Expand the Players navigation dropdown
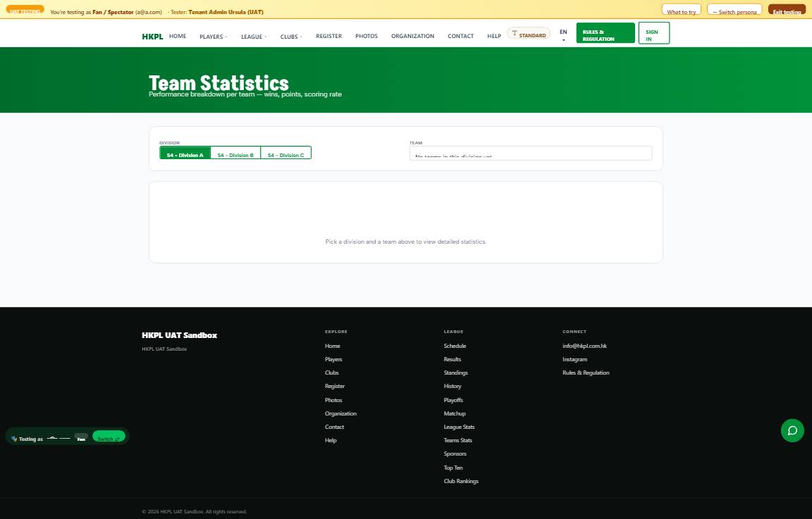 pos(213,36)
